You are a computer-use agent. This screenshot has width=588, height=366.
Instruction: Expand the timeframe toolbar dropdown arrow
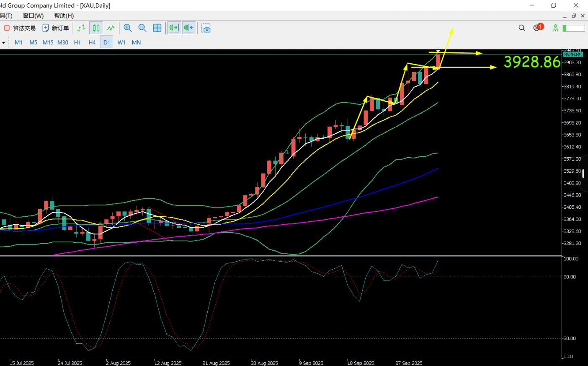click(3, 43)
